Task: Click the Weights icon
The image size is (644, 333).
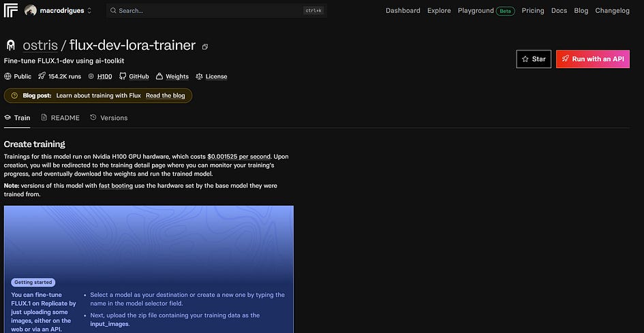Action: coord(159,76)
